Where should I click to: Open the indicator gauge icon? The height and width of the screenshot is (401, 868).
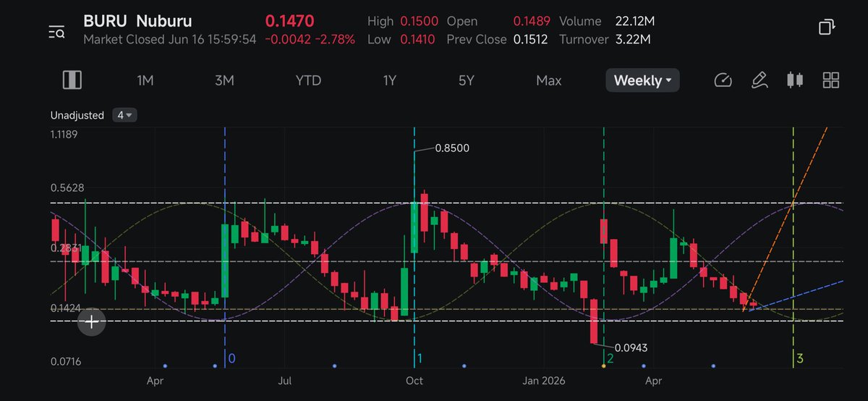723,80
